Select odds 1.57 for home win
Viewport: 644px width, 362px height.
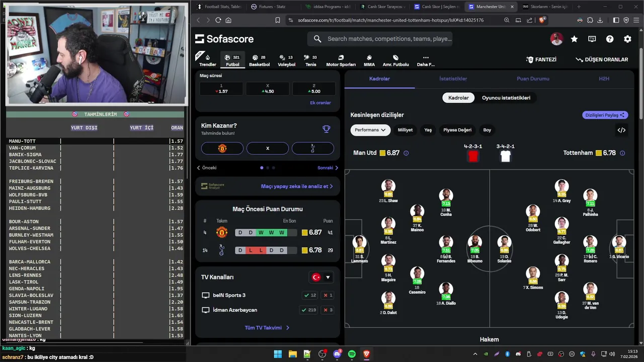(x=221, y=88)
